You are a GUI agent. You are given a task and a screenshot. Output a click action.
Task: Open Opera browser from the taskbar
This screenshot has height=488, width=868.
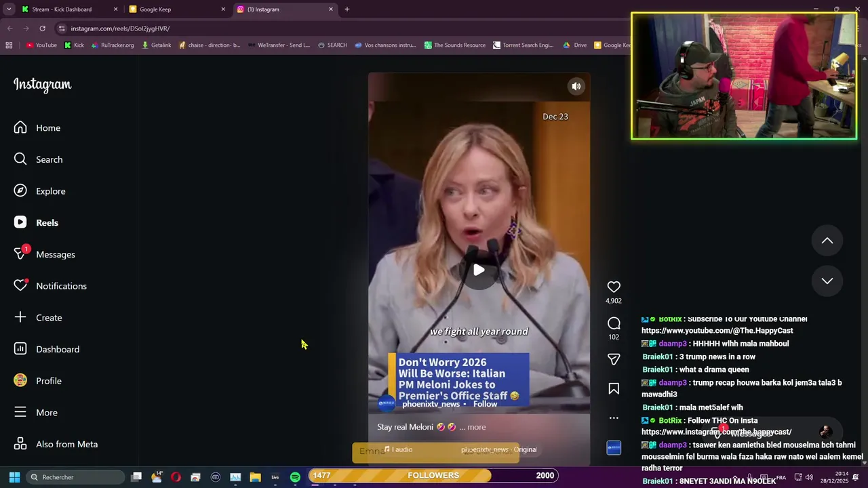176,477
